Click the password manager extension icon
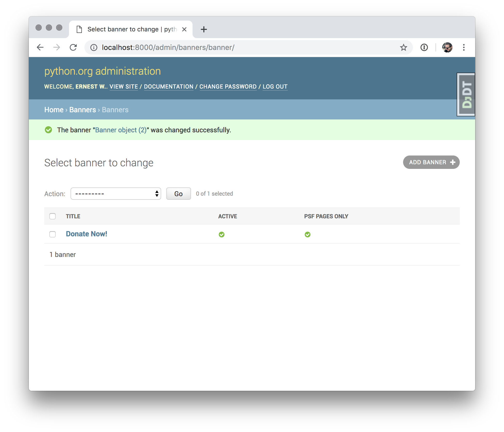Screen dimensions: 504x432 click(x=424, y=47)
